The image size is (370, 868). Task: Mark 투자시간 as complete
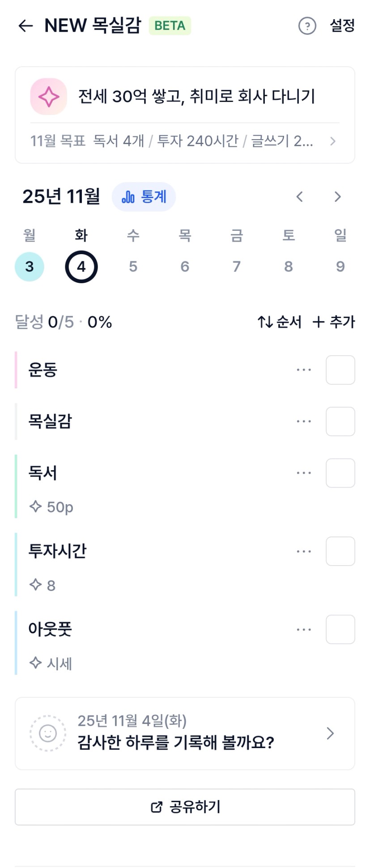[x=340, y=551]
